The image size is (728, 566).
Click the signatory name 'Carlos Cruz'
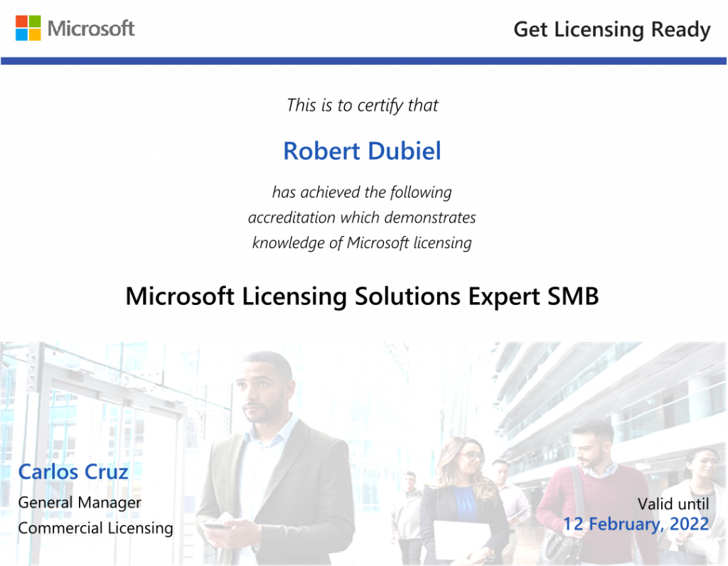click(73, 471)
